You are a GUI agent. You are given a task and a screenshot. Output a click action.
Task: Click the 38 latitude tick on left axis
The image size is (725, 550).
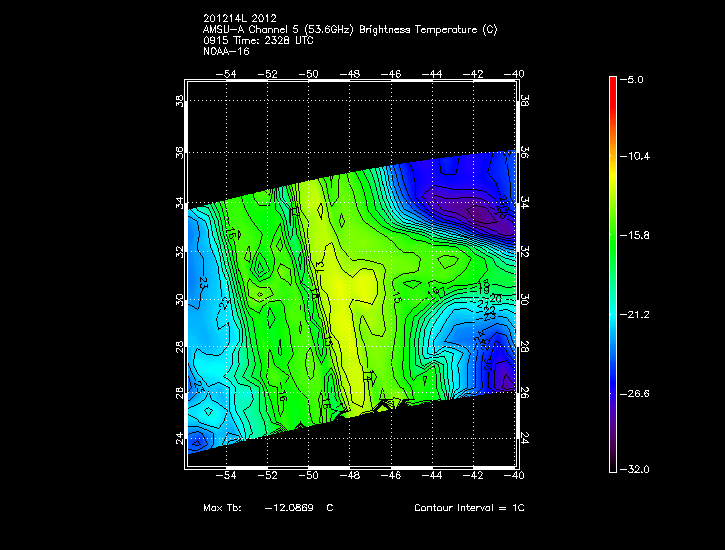(179, 102)
